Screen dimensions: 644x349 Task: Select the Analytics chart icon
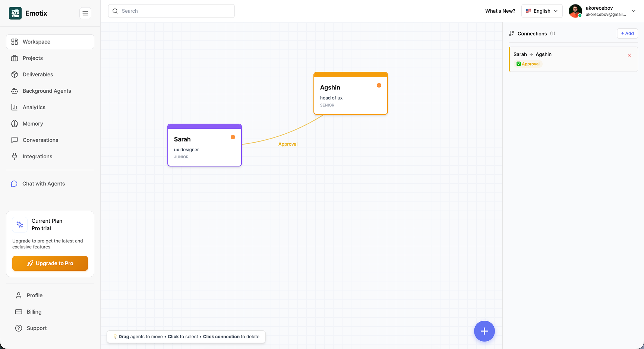15,107
